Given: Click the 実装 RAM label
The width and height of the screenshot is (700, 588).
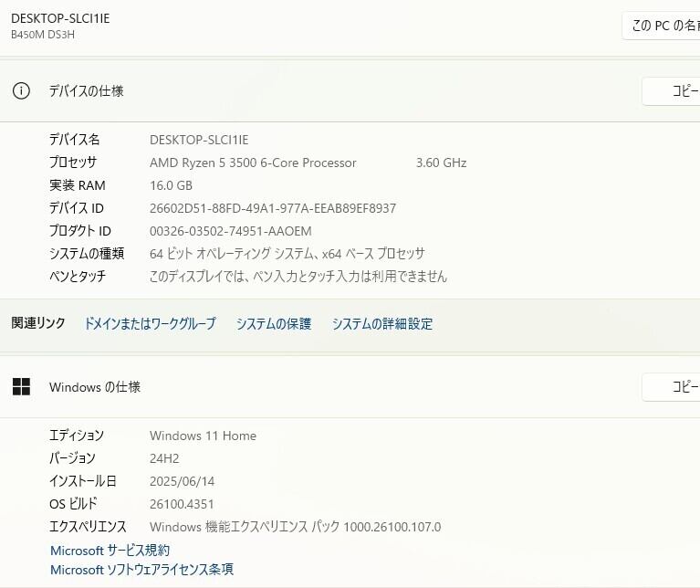Looking at the screenshot, I should click(78, 185).
